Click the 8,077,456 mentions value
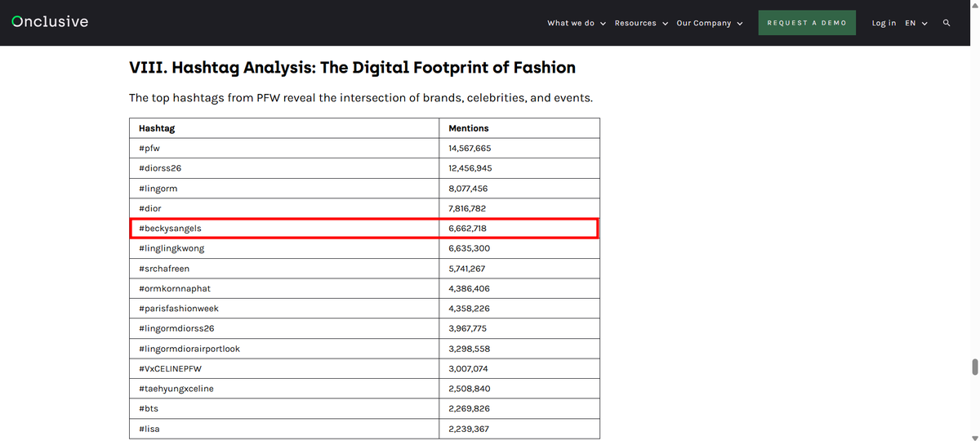980x441 pixels. pyautogui.click(x=468, y=189)
